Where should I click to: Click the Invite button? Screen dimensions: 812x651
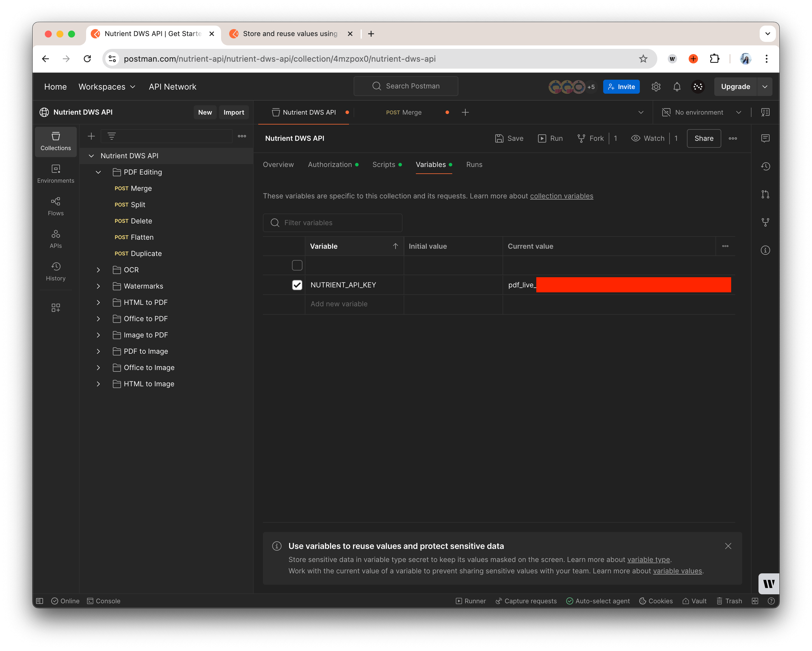(x=622, y=87)
